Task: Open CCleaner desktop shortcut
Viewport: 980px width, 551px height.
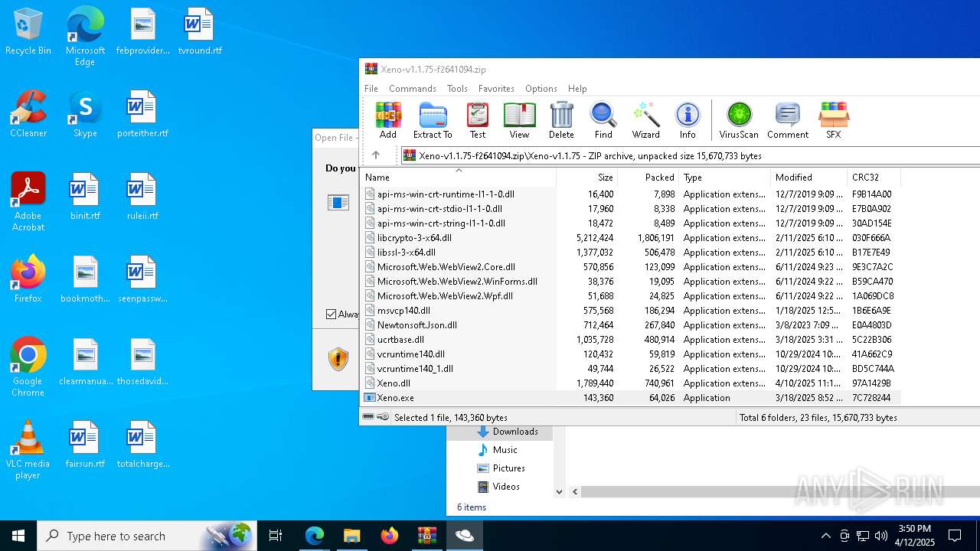Action: pos(28,115)
